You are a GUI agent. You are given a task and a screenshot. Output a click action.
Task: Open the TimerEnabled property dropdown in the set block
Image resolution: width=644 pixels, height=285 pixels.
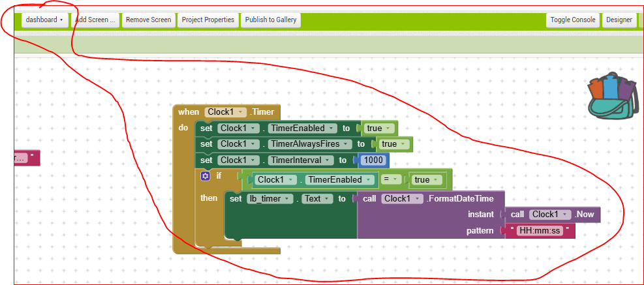[x=303, y=128]
